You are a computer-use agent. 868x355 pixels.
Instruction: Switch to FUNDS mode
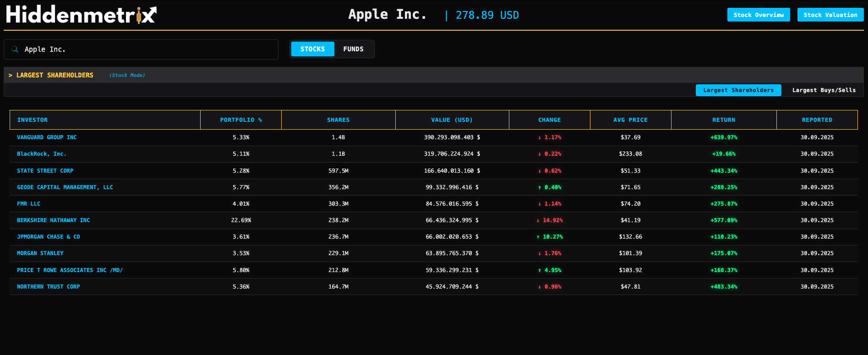point(353,49)
